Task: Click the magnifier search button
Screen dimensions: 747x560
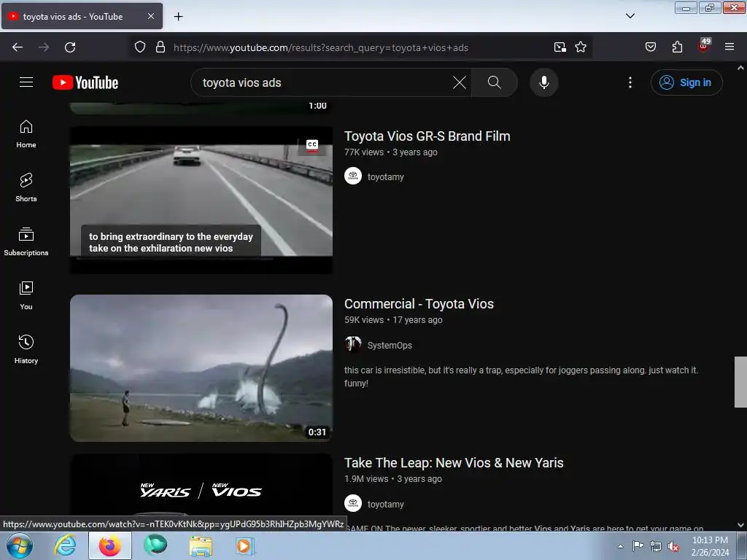Action: (x=494, y=82)
